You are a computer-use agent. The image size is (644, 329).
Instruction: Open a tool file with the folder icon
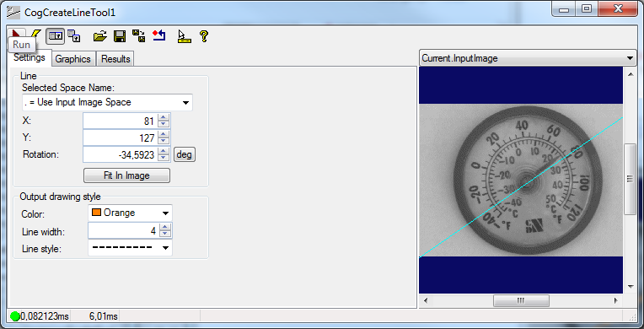coord(99,36)
